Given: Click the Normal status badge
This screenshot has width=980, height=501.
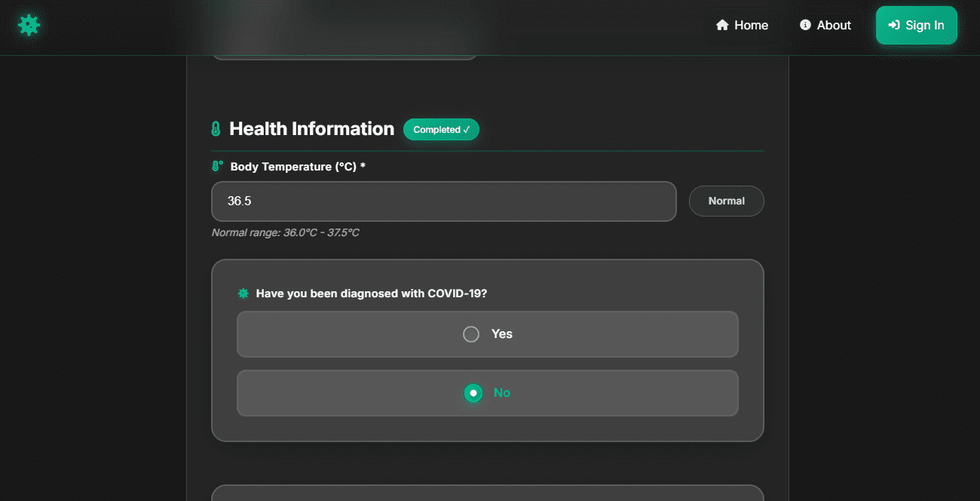Looking at the screenshot, I should [x=726, y=201].
